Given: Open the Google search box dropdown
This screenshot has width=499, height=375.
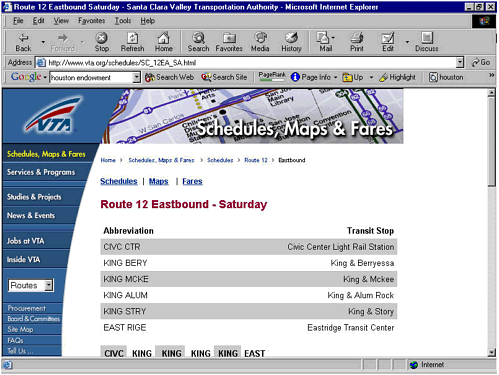Looking at the screenshot, I should pos(137,77).
